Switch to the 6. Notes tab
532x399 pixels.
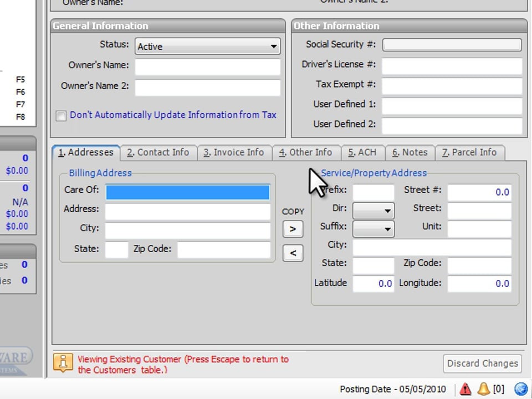(410, 153)
